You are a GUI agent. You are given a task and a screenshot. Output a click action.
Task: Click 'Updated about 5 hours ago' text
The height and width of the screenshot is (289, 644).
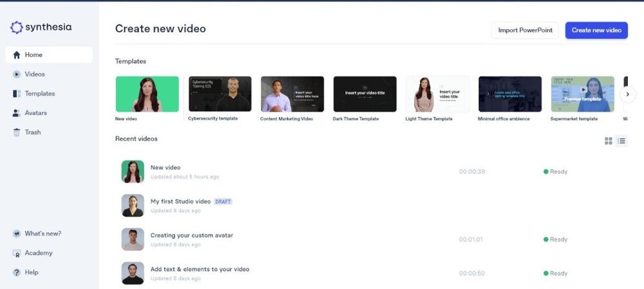coord(185,177)
